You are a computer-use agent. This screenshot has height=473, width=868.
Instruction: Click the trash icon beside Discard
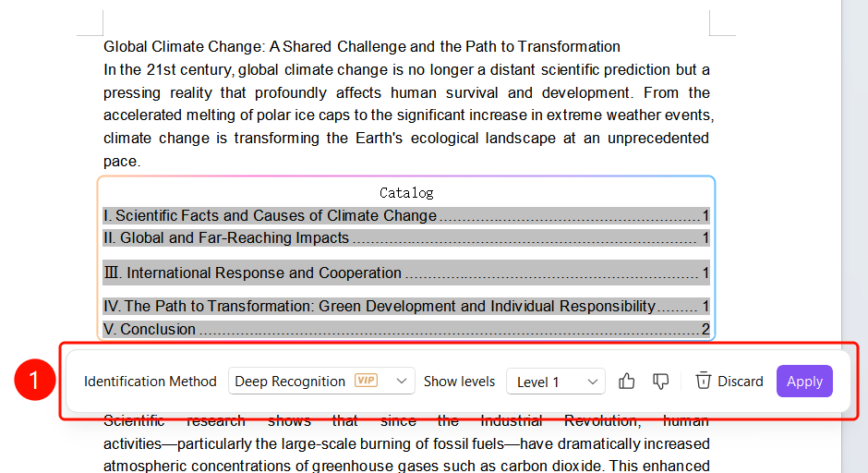pyautogui.click(x=703, y=381)
